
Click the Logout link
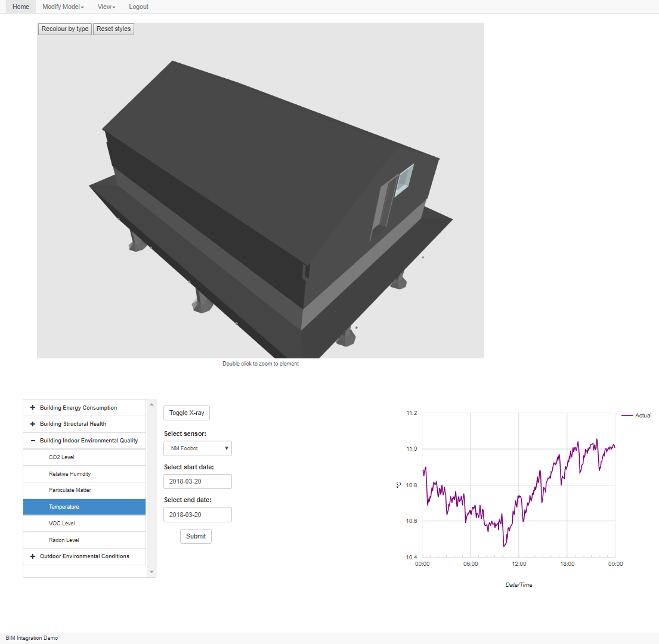(x=138, y=7)
